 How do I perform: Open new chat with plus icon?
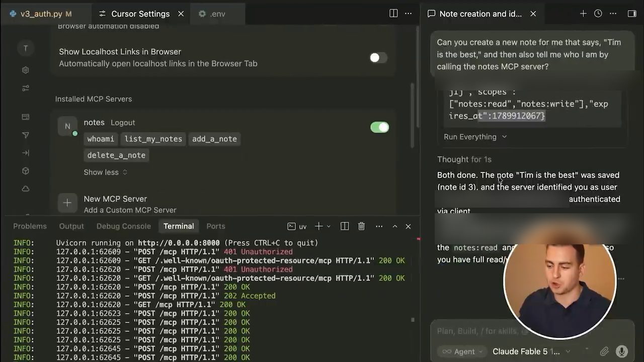click(x=583, y=14)
